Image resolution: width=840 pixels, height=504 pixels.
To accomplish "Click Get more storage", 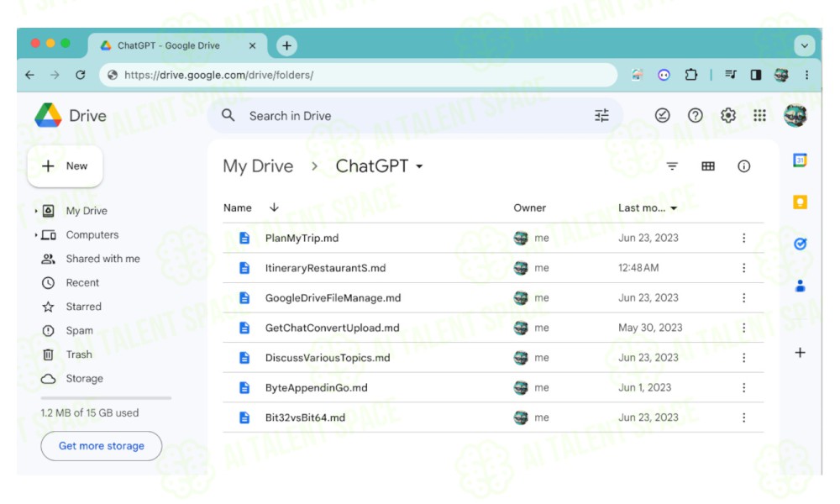I will click(x=102, y=445).
